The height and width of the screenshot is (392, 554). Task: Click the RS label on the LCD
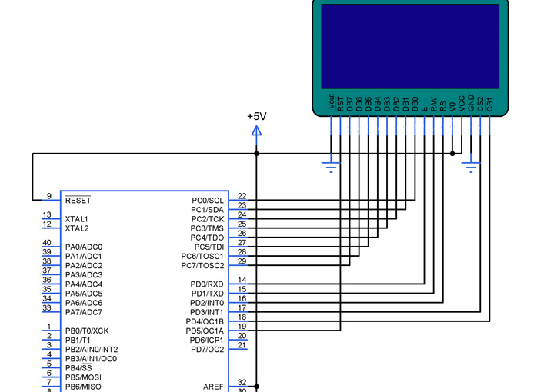[x=443, y=107]
